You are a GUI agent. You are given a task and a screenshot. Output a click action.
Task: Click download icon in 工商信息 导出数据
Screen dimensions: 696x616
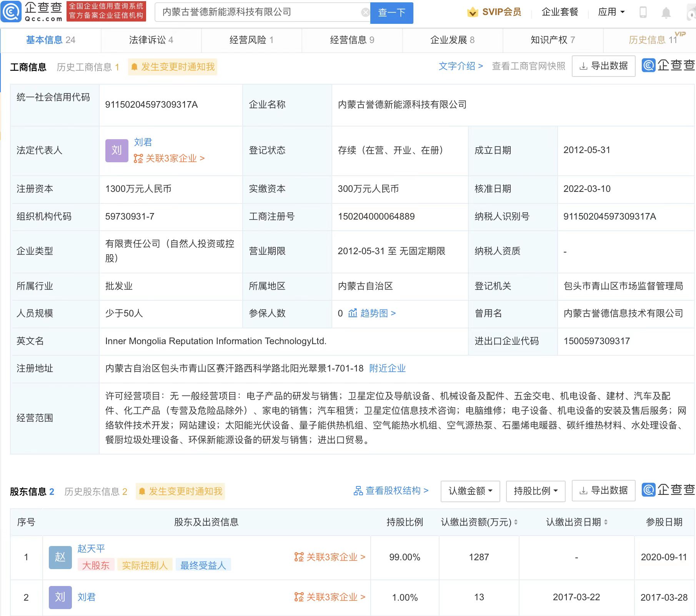(x=583, y=66)
